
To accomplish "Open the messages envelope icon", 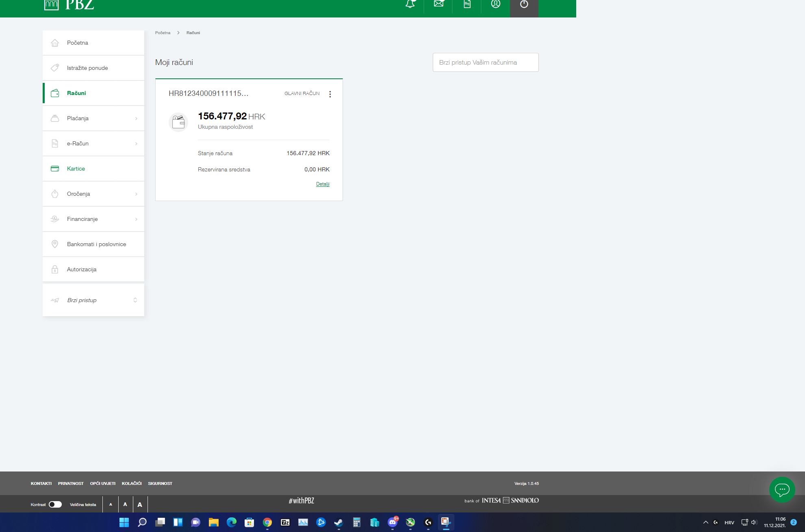I will (438, 4).
